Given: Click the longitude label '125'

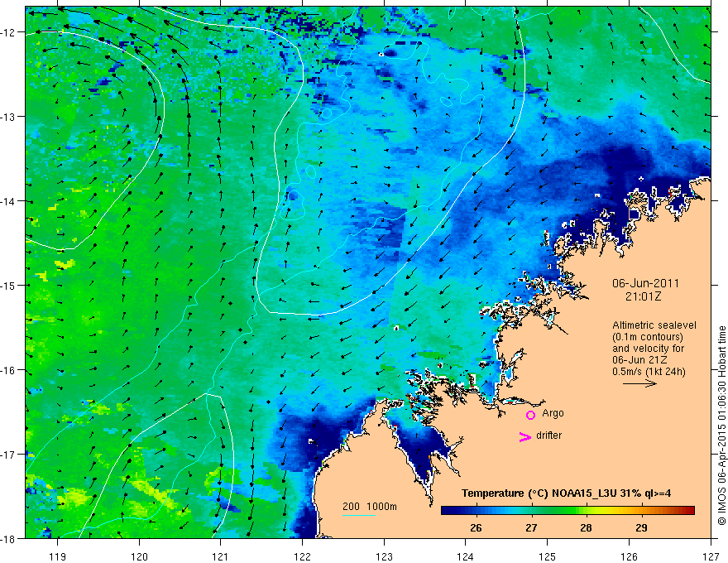Looking at the screenshot, I should click(x=548, y=556).
